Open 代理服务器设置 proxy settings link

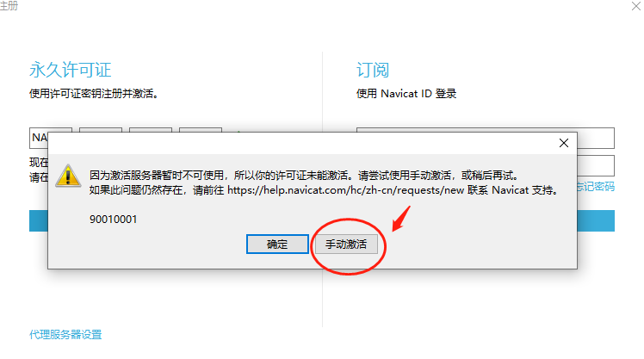(65, 334)
